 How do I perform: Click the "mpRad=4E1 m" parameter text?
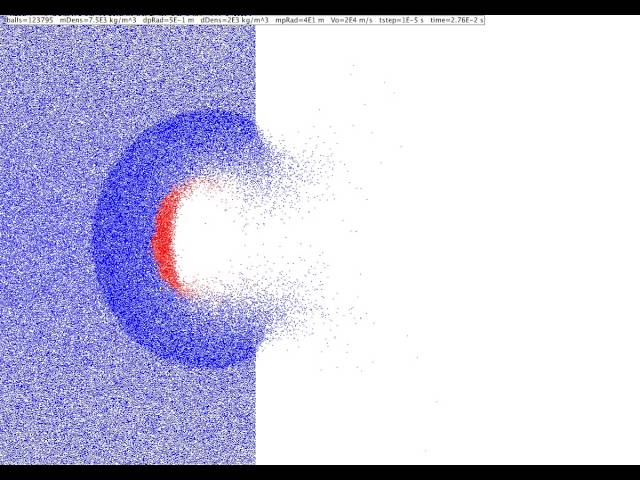[300, 20]
